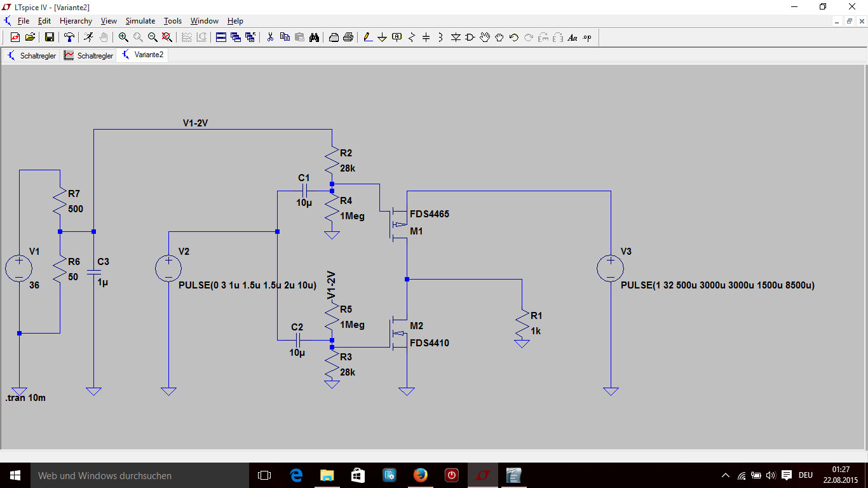The height and width of the screenshot is (488, 868).
Task: Open the View menu
Action: pos(109,21)
